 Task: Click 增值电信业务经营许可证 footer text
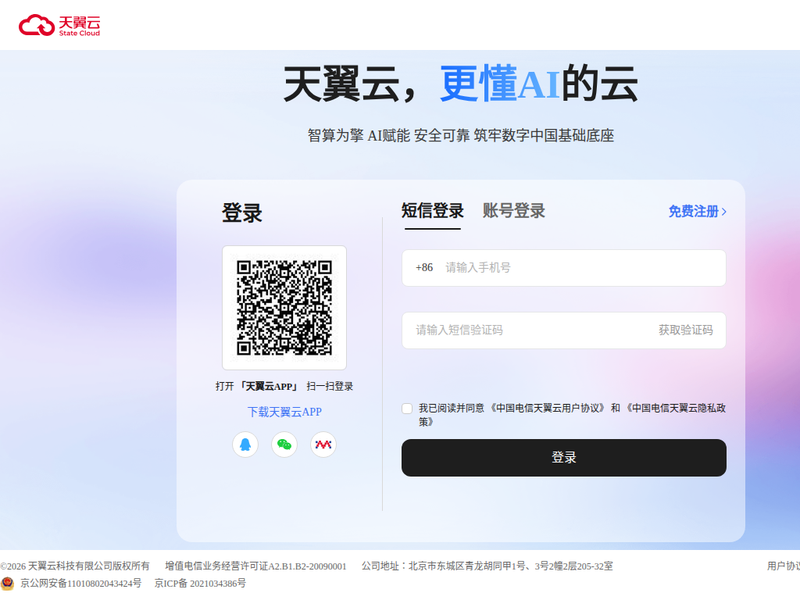pos(256,566)
